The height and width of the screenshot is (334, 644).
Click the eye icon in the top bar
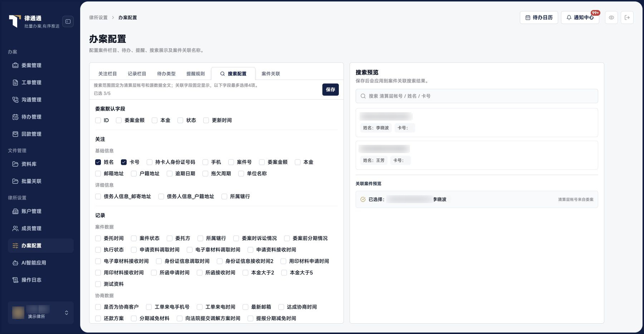tap(611, 18)
